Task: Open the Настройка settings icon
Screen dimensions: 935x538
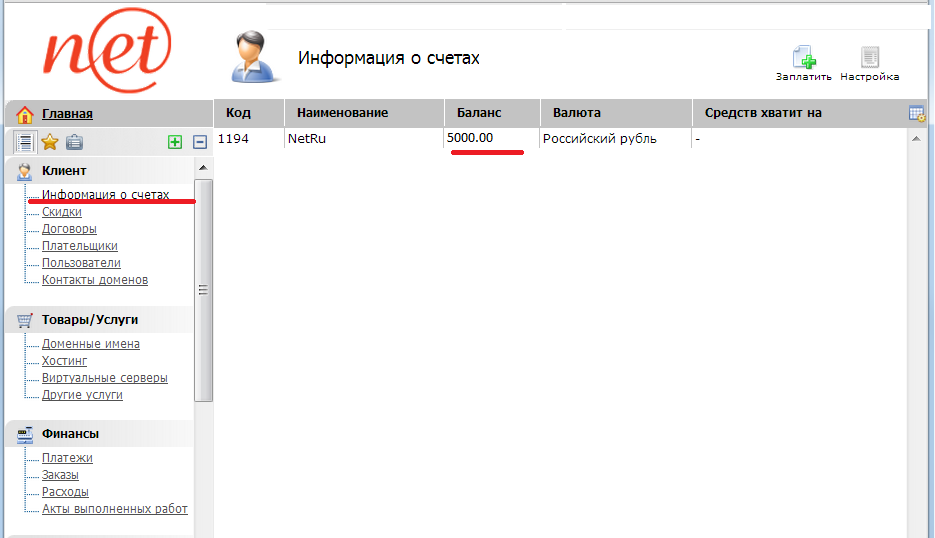Action: [869, 59]
